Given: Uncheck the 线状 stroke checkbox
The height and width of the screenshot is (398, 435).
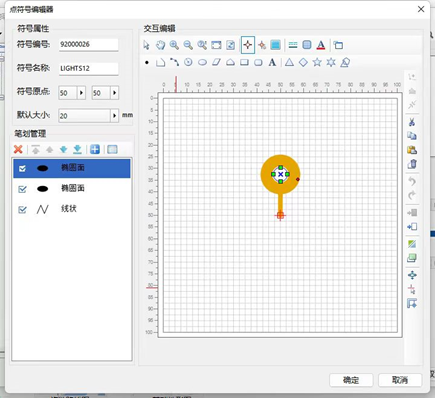Looking at the screenshot, I should [22, 210].
